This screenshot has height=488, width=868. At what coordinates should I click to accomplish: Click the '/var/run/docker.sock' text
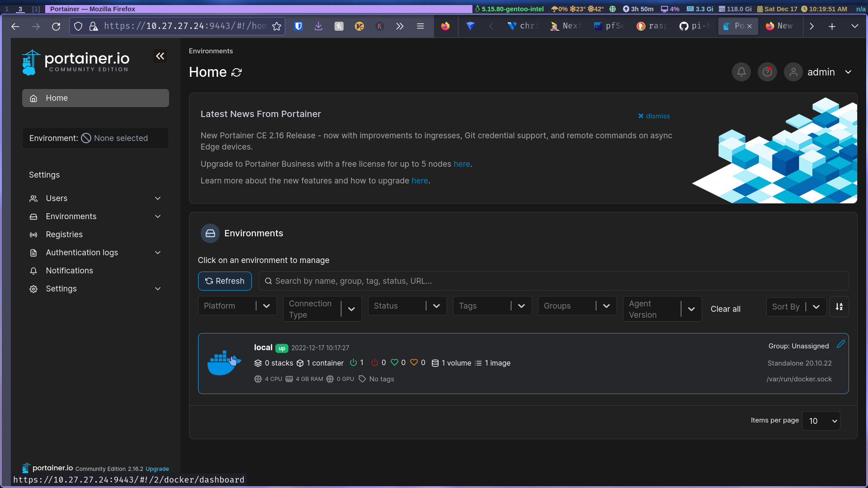[x=799, y=379]
